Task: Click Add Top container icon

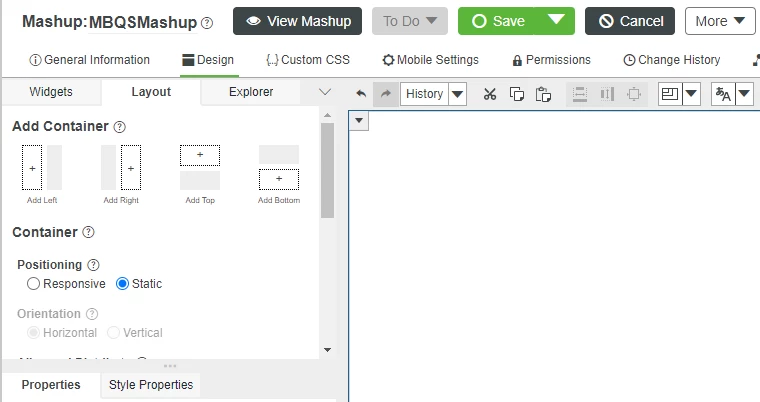Action: [200, 167]
